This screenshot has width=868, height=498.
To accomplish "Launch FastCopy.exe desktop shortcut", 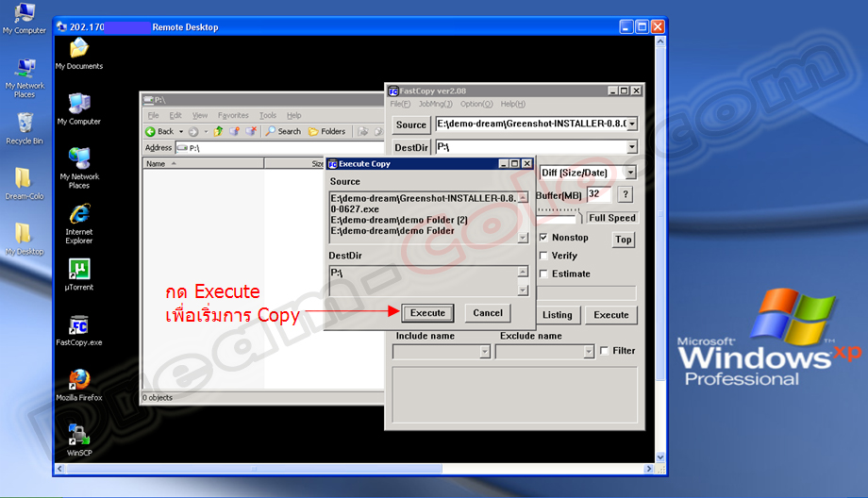I will [79, 330].
